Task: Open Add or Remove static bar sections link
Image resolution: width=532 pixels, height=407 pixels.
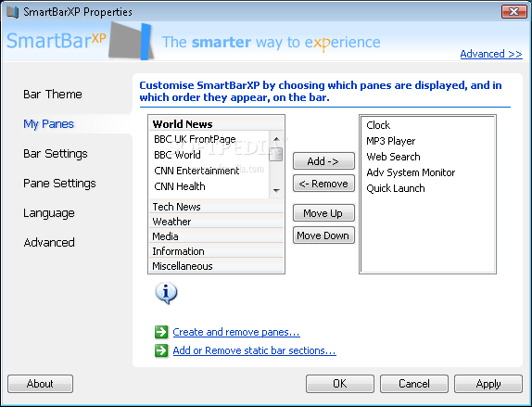Action: (x=255, y=350)
